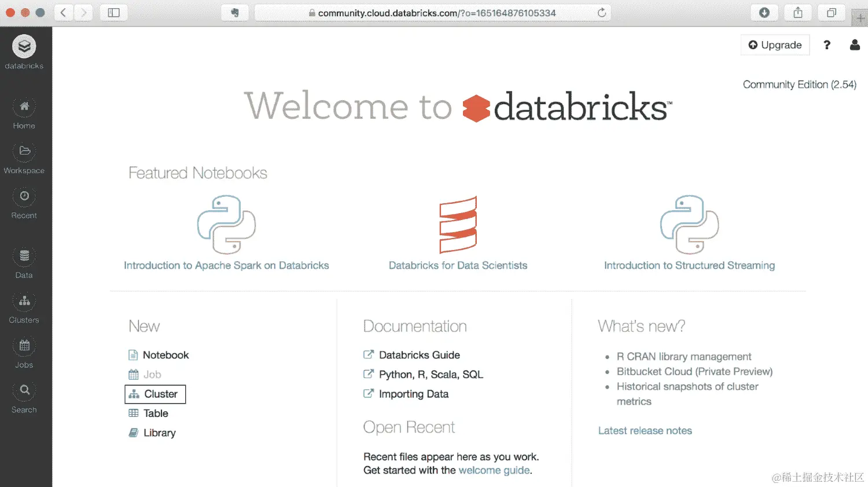The width and height of the screenshot is (868, 487).
Task: Click the Bitbucket Cloud (Private Preview) item
Action: coord(694,372)
